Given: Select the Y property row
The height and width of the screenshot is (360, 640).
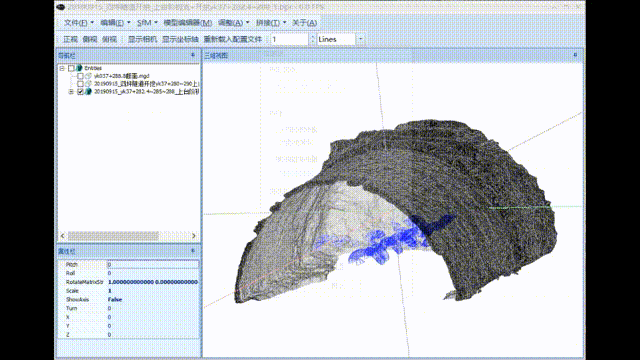Looking at the screenshot, I should tap(129, 326).
